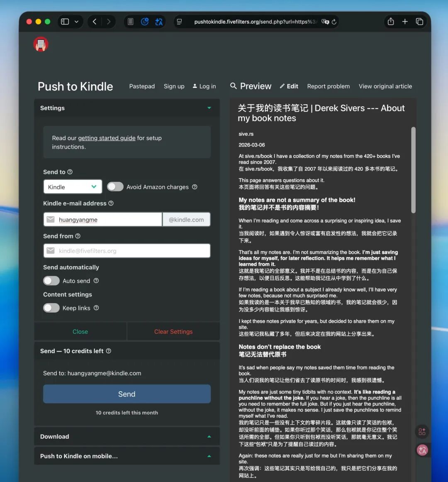448x482 pixels.
Task: Click help icon next to Send to
Action: 70,172
